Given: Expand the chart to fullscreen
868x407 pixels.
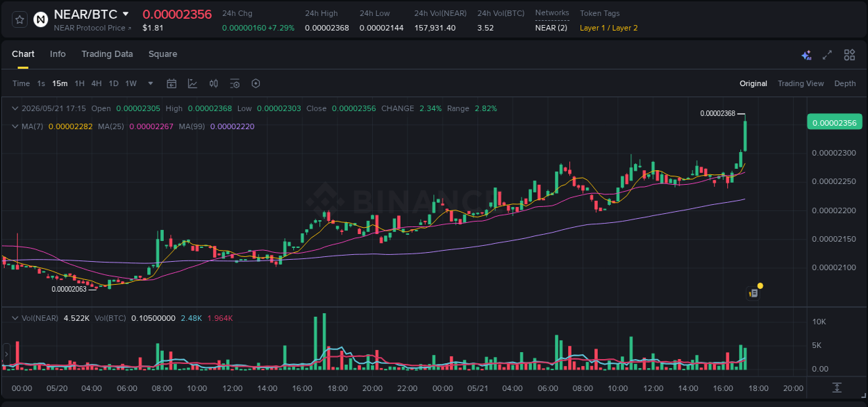Looking at the screenshot, I should (x=827, y=55).
